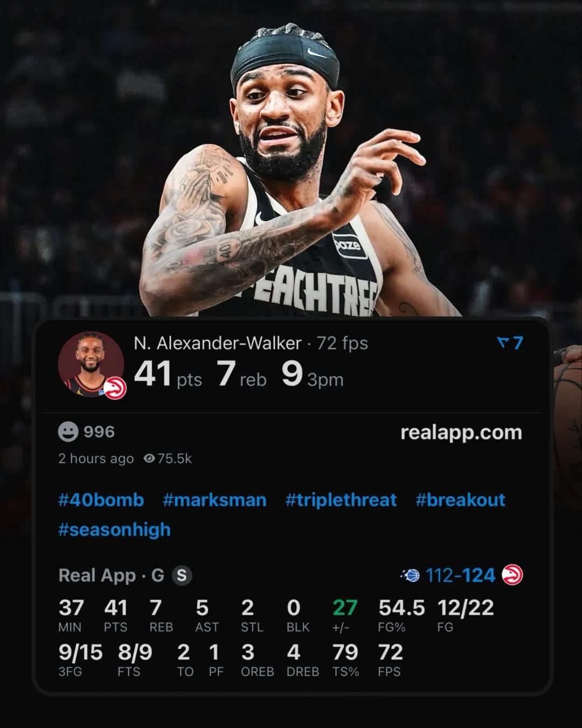The image size is (582, 728).
Task: Click the 72 FPS stat
Action: click(391, 660)
